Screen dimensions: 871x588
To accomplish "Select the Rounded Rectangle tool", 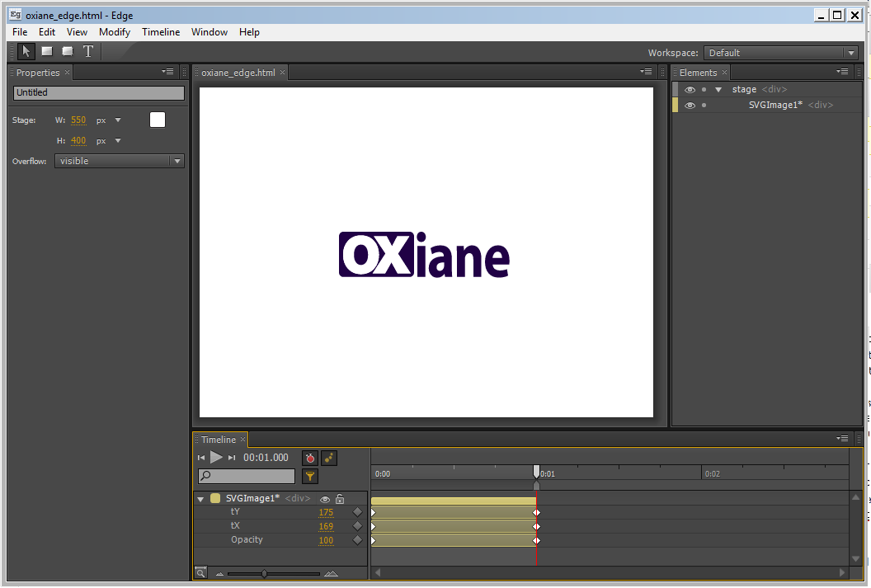I will click(68, 52).
